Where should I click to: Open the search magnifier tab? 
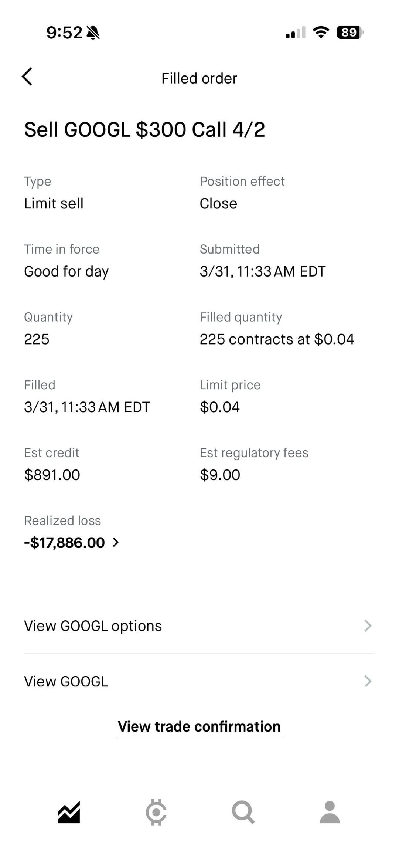point(243,812)
